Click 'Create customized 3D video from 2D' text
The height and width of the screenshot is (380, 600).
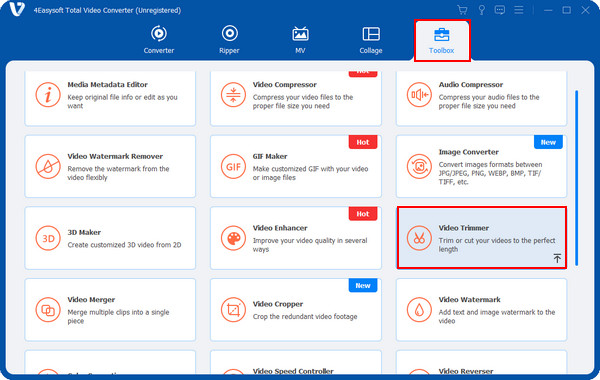[124, 245]
